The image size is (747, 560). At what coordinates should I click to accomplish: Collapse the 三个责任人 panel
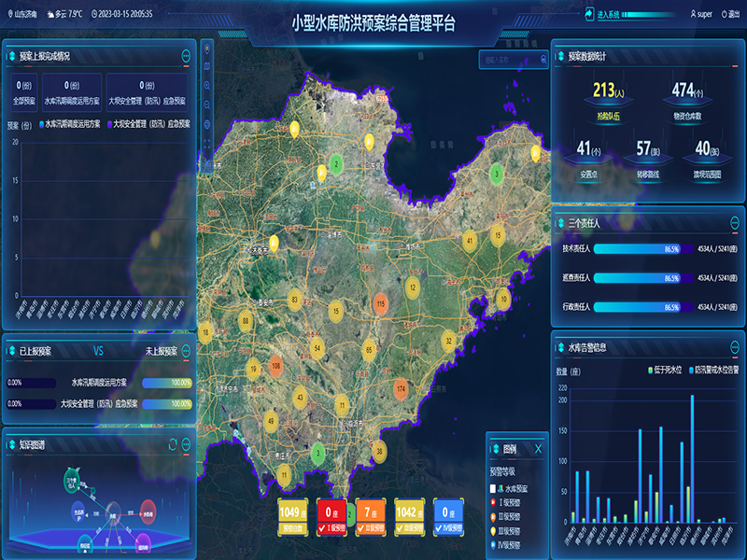coord(735,223)
